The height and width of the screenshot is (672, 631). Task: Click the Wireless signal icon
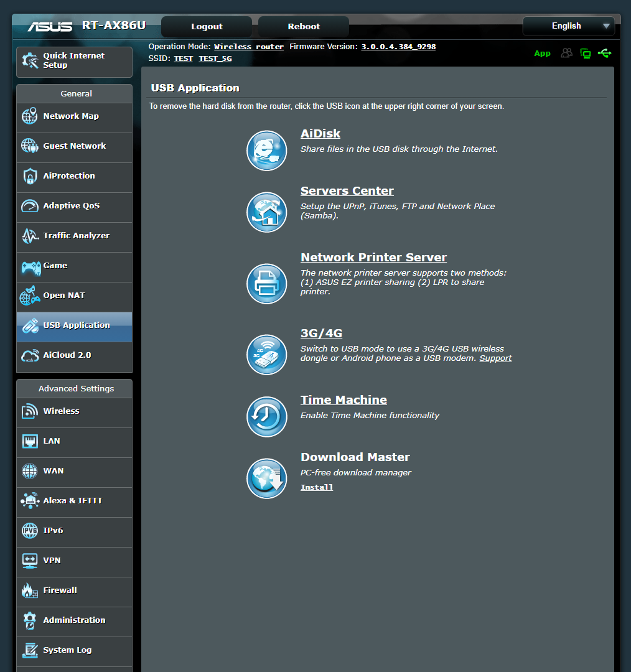click(30, 411)
